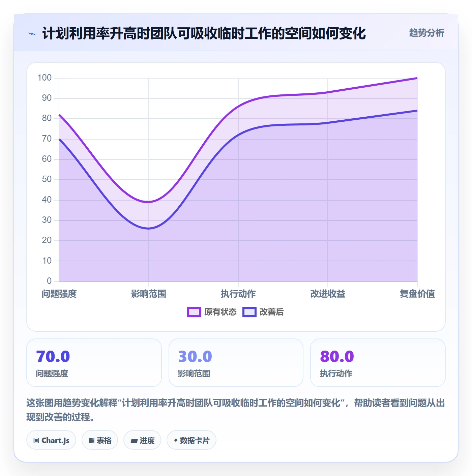This screenshot has height=476, width=472.
Task: Select the 进度 tag chip
Action: tap(142, 440)
